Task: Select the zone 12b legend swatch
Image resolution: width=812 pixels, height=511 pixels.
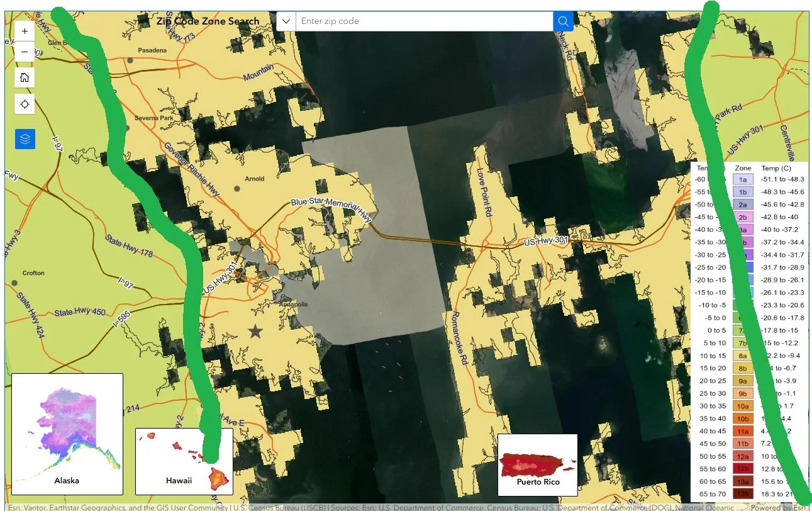Action: (x=743, y=469)
